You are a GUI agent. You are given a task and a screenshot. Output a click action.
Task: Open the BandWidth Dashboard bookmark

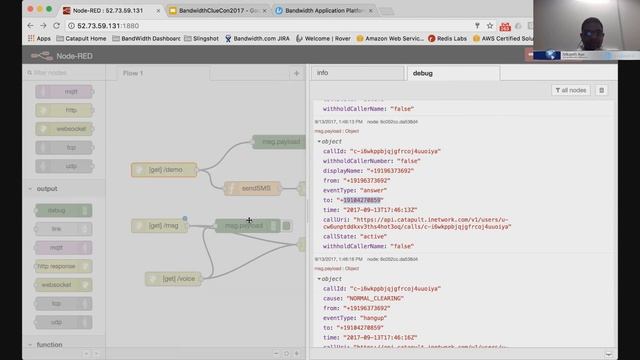point(146,38)
